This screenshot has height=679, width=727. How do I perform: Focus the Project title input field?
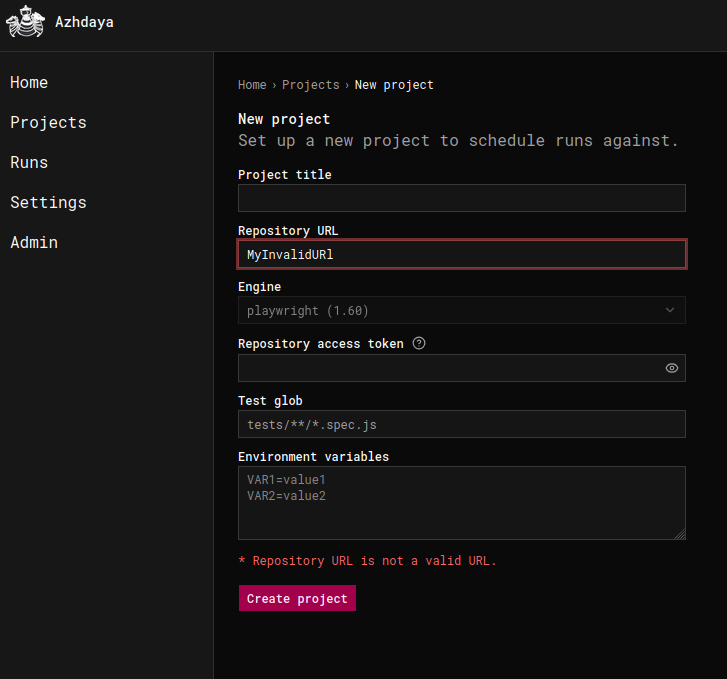pyautogui.click(x=462, y=198)
